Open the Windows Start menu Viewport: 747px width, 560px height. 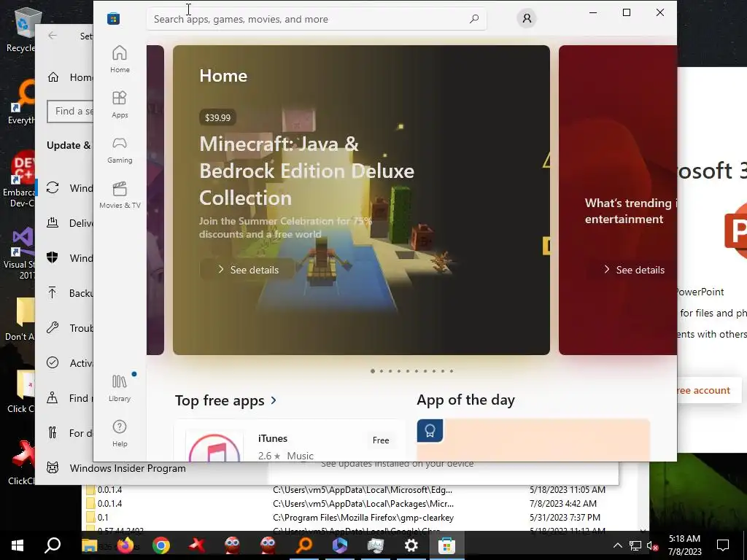click(18, 545)
